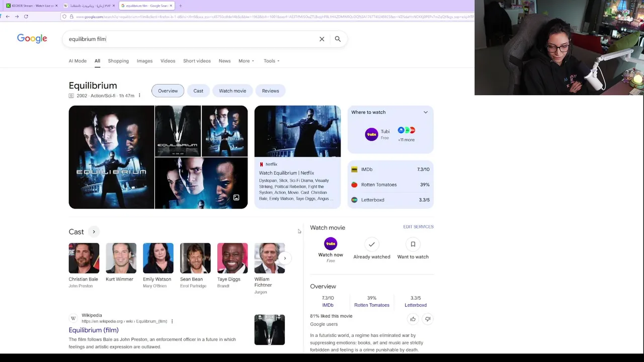Select the Overview chip
This screenshot has height=362, width=644.
[x=168, y=91]
